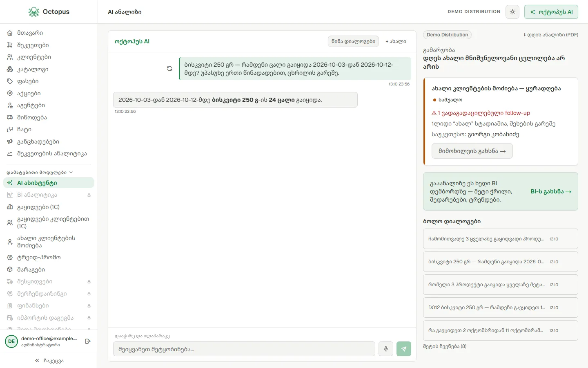Screen dimensions: 588x368
Task: Collapse the დამატებითი მოდულები section
Action: pos(40,173)
